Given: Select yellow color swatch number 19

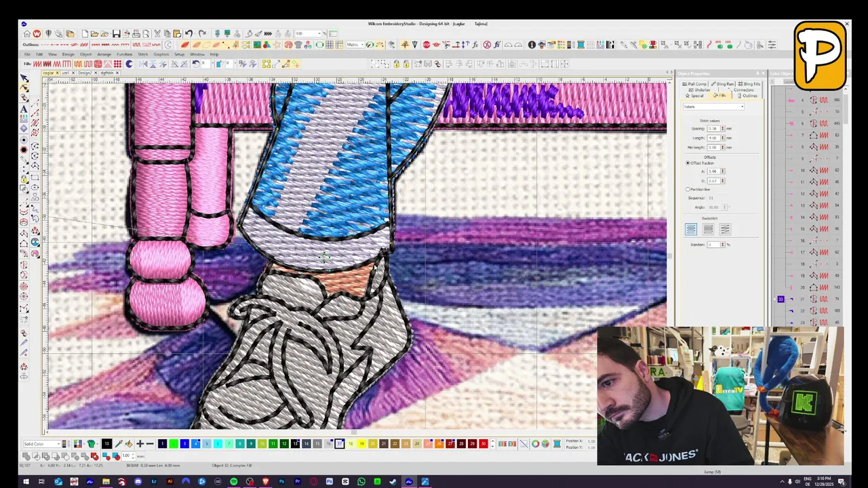Looking at the screenshot, I should tap(361, 444).
